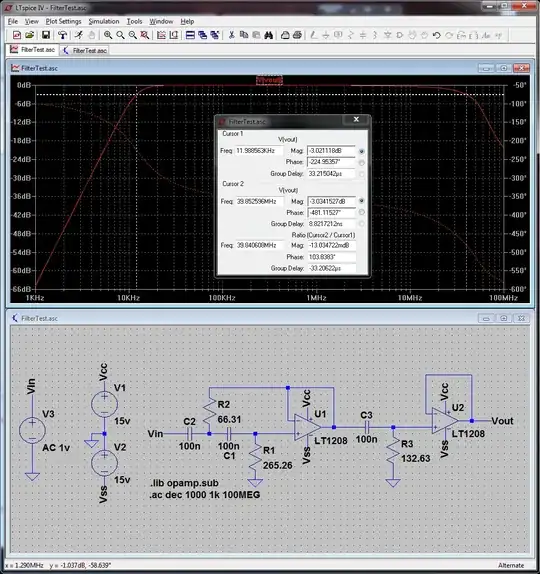
Task: Open the File menu
Action: (x=13, y=21)
